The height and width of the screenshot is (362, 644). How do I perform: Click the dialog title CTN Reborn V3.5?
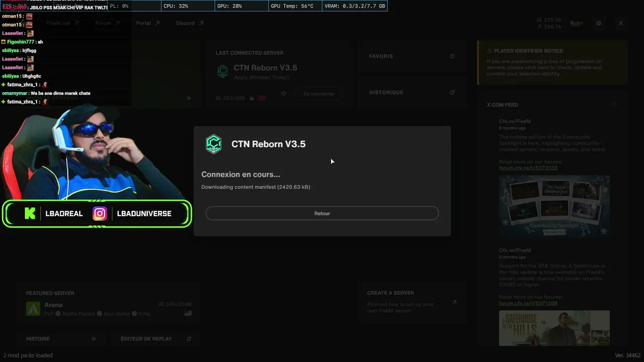[268, 144]
